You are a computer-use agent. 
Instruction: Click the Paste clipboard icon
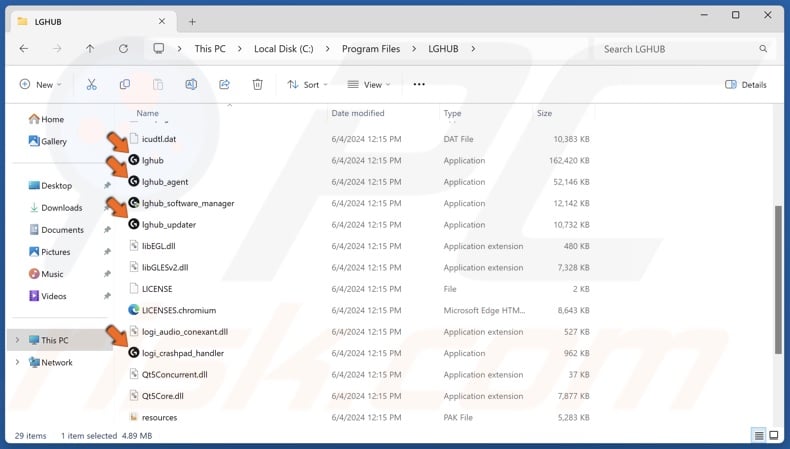click(158, 85)
